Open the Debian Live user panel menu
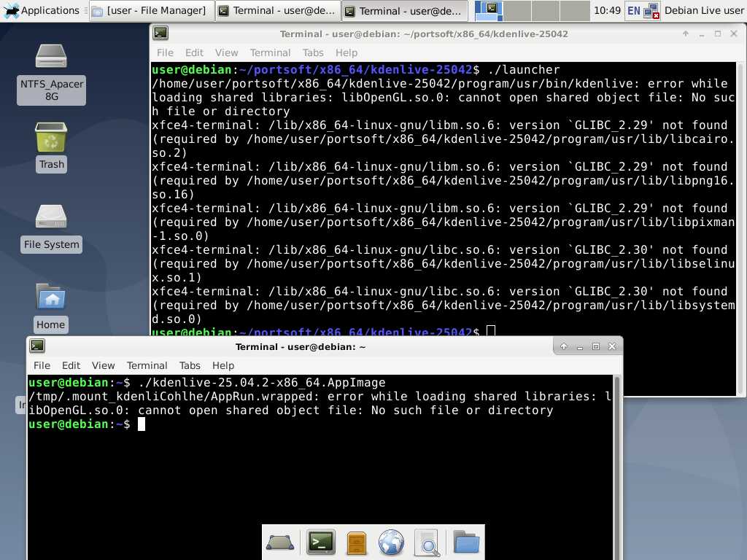The height and width of the screenshot is (560, 747). pyautogui.click(x=704, y=10)
